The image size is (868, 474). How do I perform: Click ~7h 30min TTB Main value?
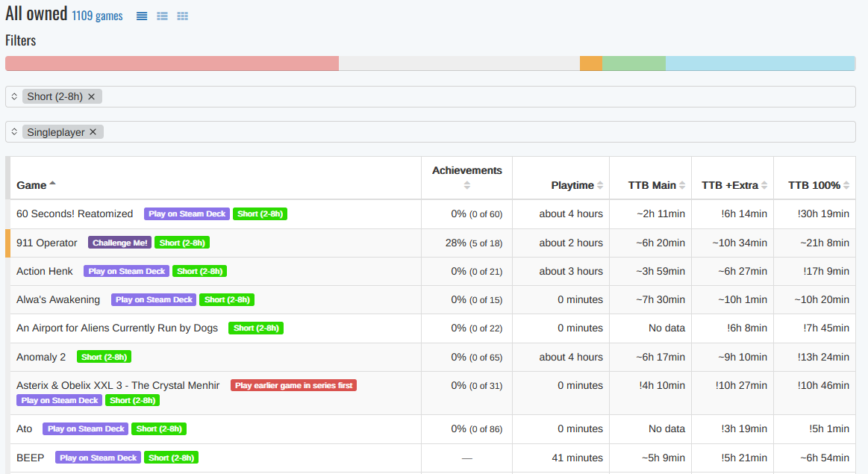click(661, 299)
